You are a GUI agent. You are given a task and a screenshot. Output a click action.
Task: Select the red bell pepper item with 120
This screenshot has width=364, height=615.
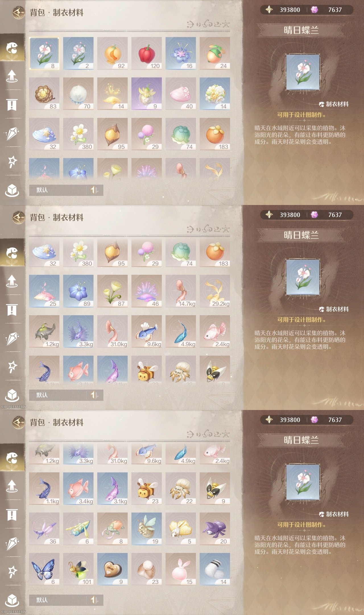point(146,53)
